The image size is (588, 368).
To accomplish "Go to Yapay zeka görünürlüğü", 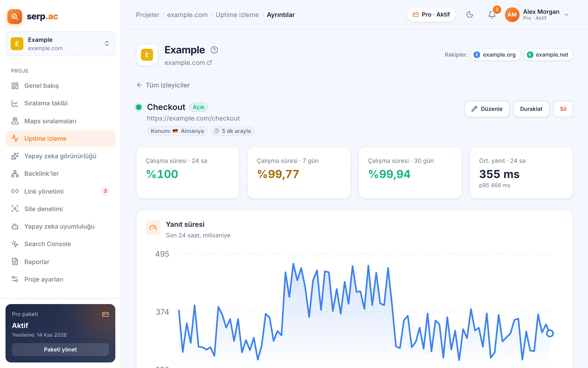I will point(60,156).
